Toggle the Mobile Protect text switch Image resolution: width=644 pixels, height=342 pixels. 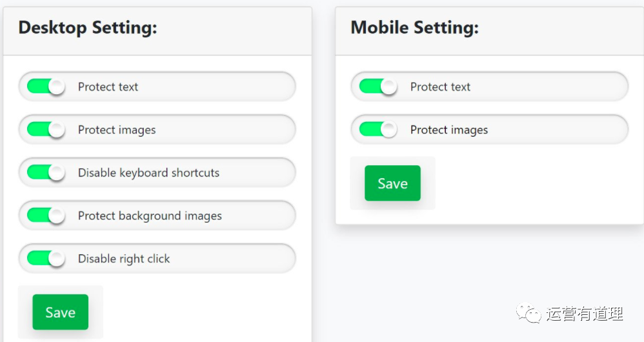click(x=378, y=86)
